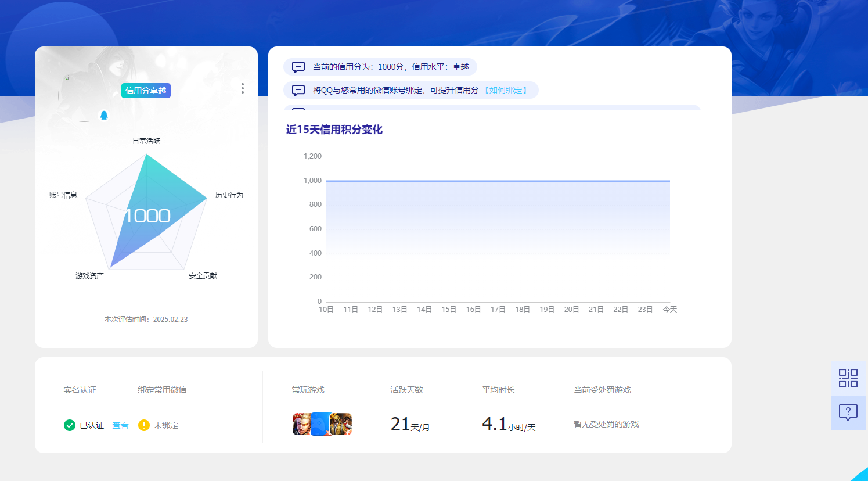Click the 日常活跃 radar axis label
The image size is (868, 481).
tap(146, 141)
